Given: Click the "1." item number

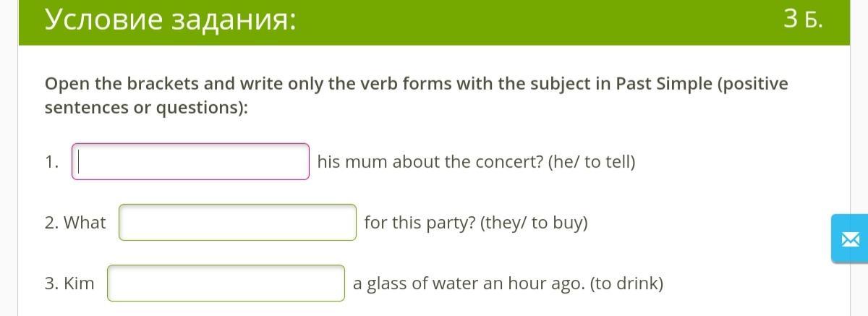Looking at the screenshot, I should (x=51, y=163).
